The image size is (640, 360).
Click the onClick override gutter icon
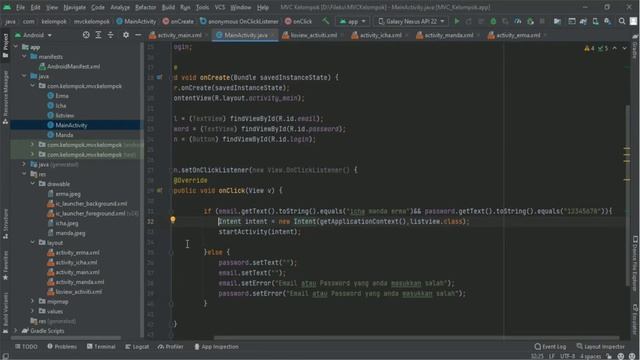click(x=159, y=190)
